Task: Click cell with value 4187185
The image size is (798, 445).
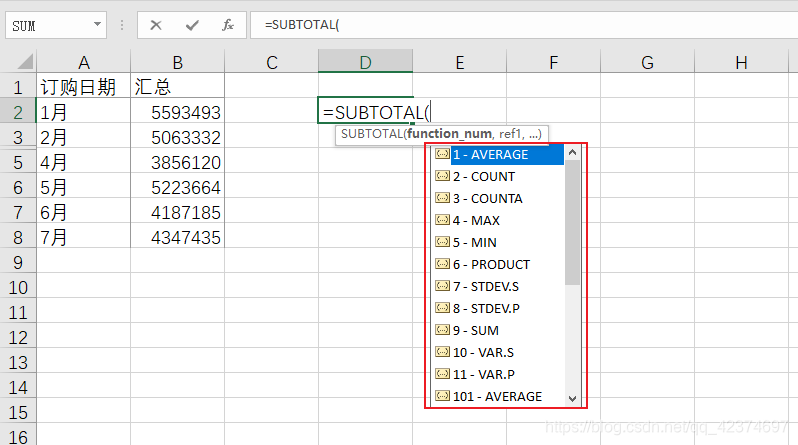Action: coord(178,212)
